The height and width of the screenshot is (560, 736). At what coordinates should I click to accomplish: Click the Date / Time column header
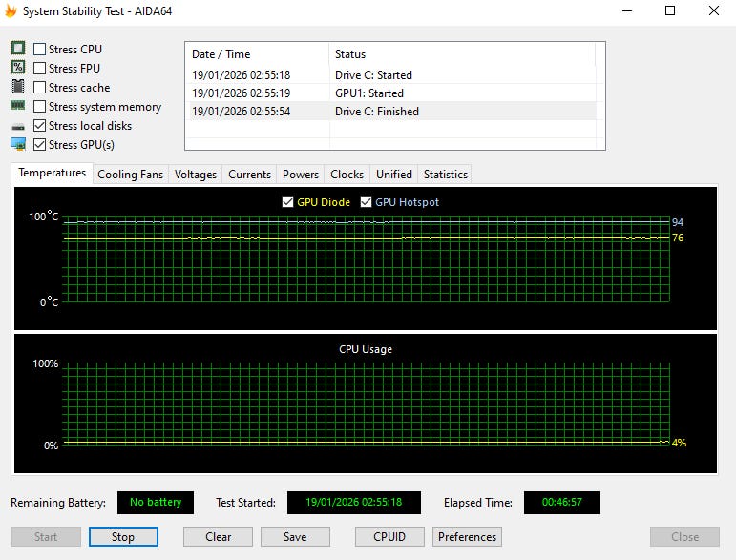click(x=257, y=54)
